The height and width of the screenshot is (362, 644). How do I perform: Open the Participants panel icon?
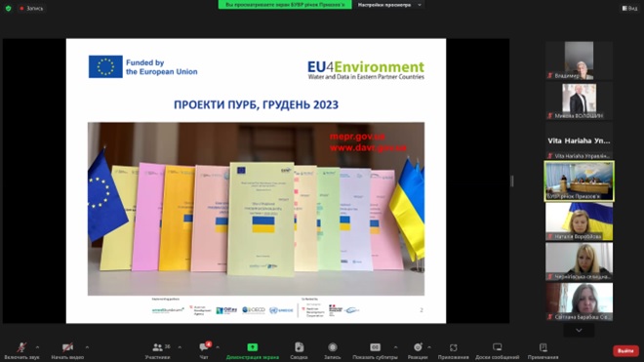[x=157, y=347]
